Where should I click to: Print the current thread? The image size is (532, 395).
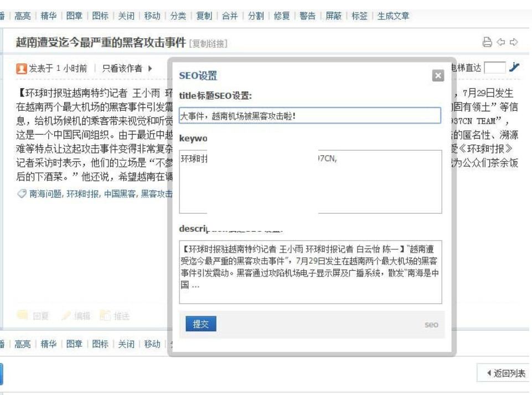pos(488,42)
